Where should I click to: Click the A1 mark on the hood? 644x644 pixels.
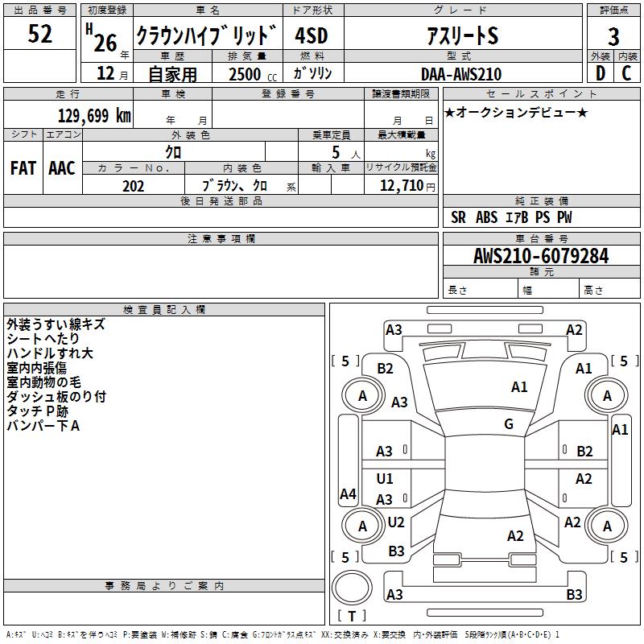(519, 387)
